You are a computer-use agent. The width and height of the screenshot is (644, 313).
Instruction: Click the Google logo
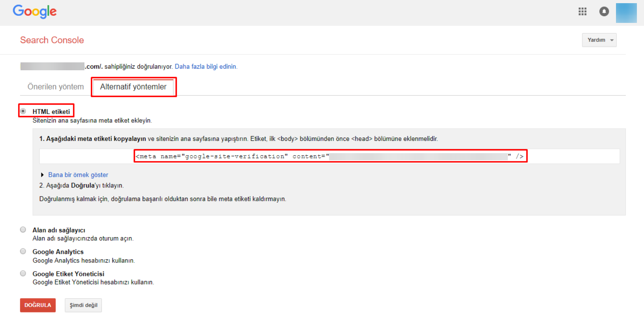point(35,11)
